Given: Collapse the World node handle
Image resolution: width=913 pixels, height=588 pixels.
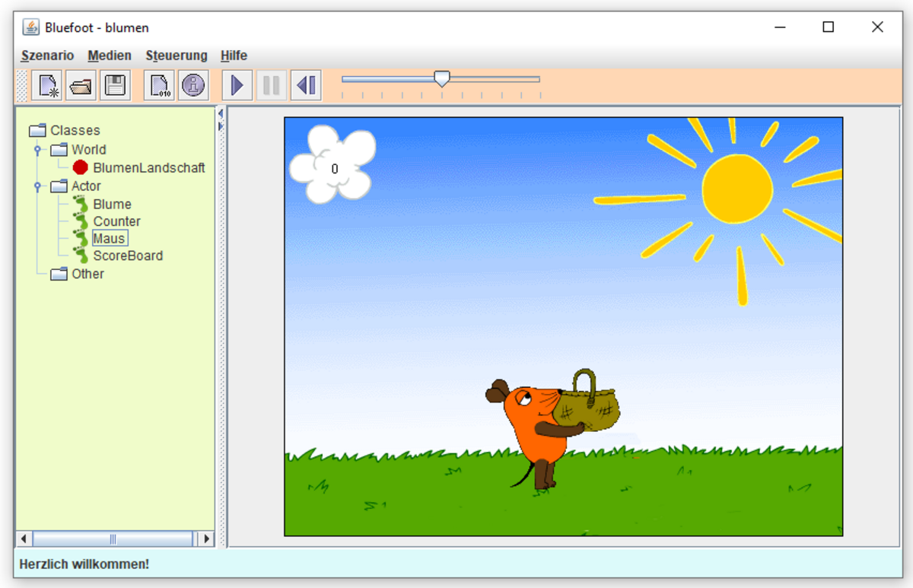Looking at the screenshot, I should (x=37, y=150).
